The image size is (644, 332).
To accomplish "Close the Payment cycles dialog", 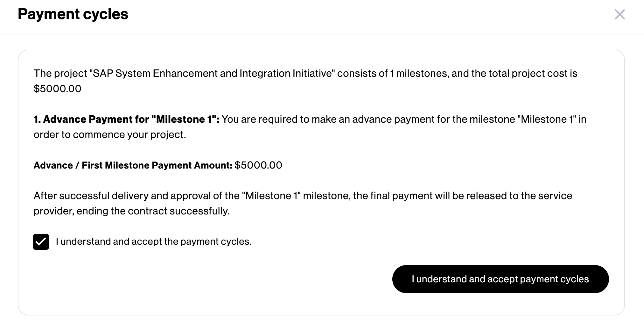I will [619, 14].
